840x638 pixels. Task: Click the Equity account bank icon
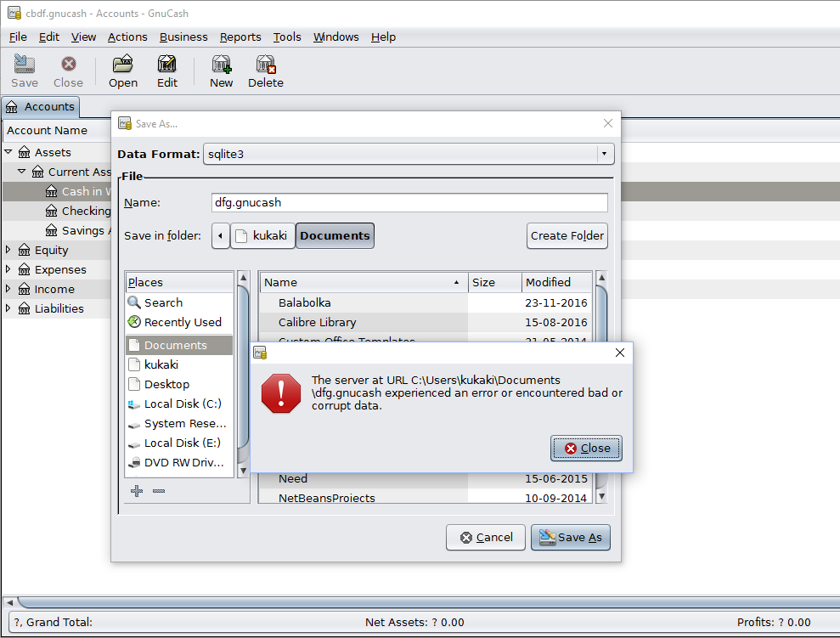(x=24, y=250)
